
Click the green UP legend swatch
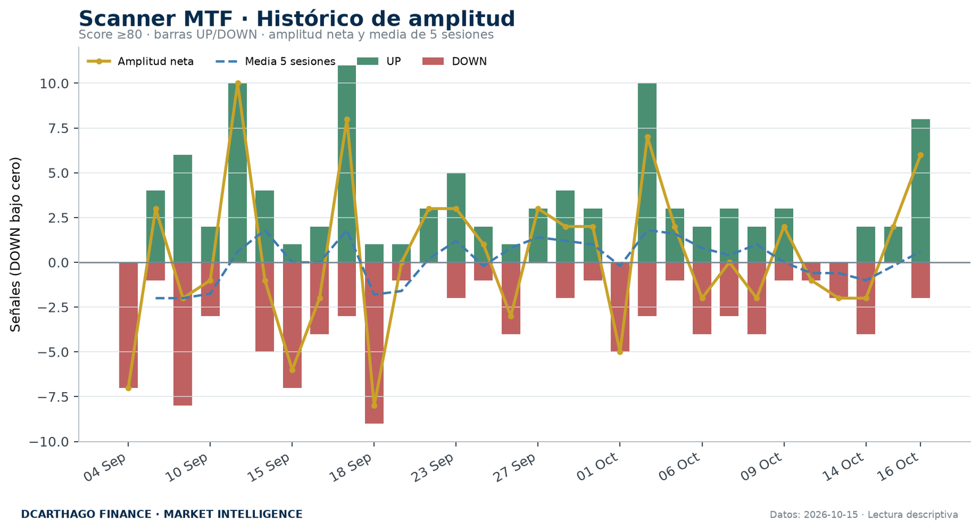(x=367, y=61)
